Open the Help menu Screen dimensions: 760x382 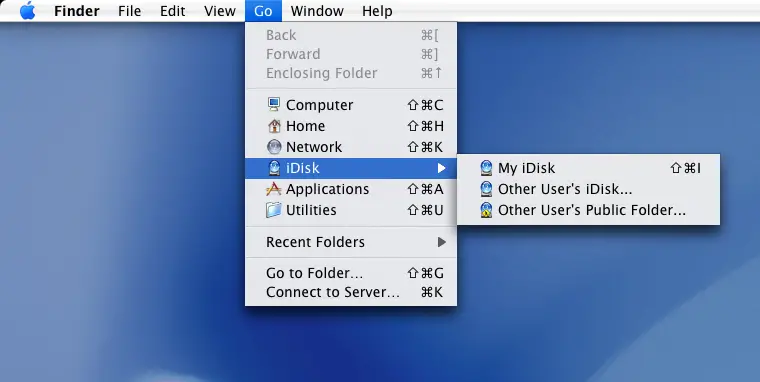(377, 11)
